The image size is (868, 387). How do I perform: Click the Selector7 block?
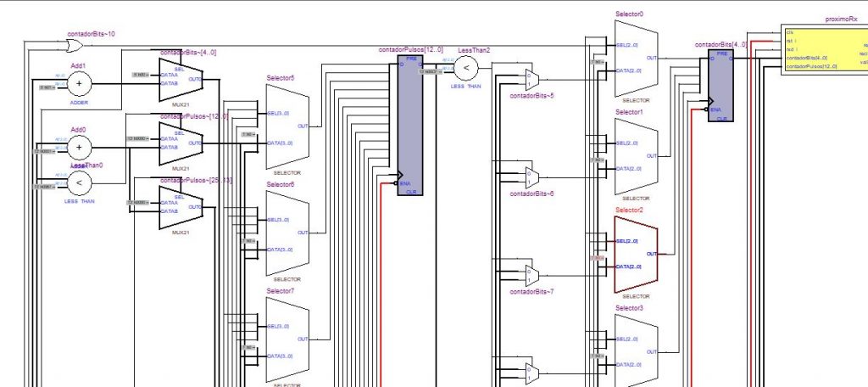288,338
